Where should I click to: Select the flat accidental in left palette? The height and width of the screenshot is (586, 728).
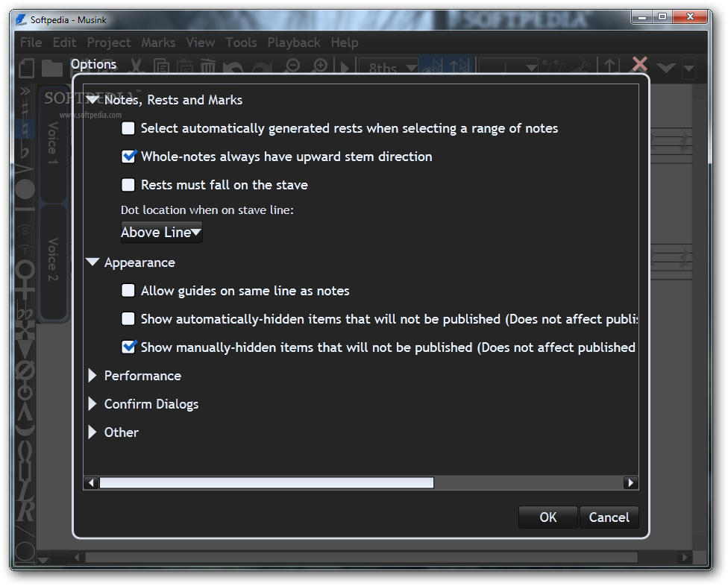(x=25, y=150)
